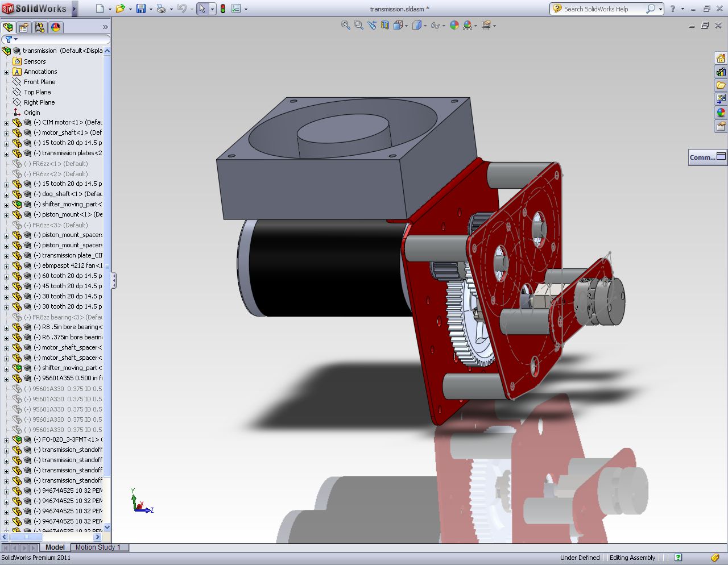Screen dimensions: 728x565
Task: Open Display Style dropdown arrow
Action: tap(425, 26)
